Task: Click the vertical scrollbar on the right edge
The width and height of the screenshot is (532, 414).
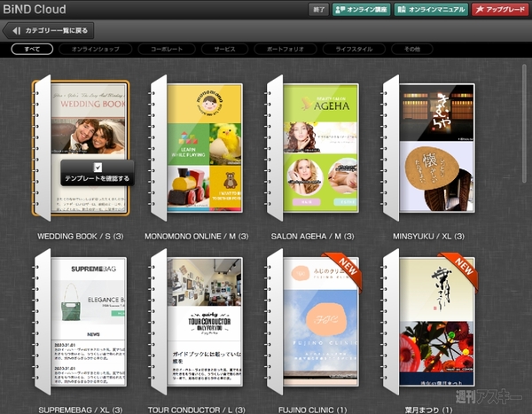Action: click(525, 124)
